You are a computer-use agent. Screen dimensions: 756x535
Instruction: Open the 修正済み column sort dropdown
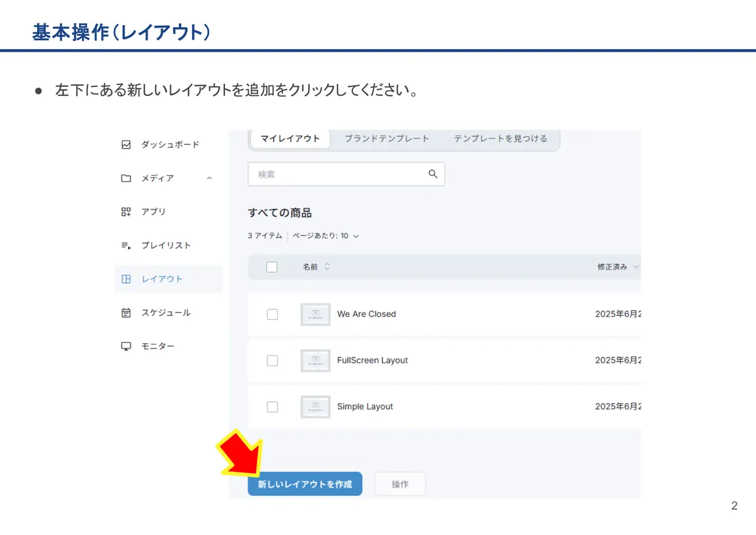(x=636, y=267)
